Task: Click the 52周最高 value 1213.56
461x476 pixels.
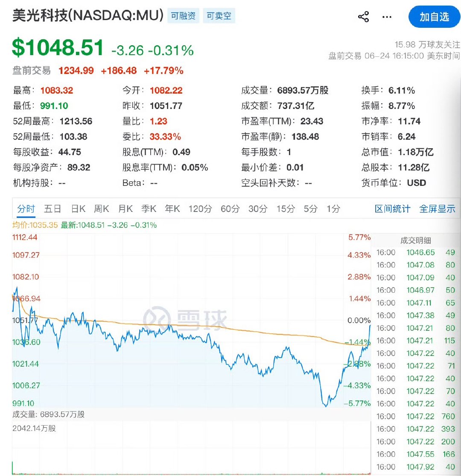Action: (x=76, y=121)
